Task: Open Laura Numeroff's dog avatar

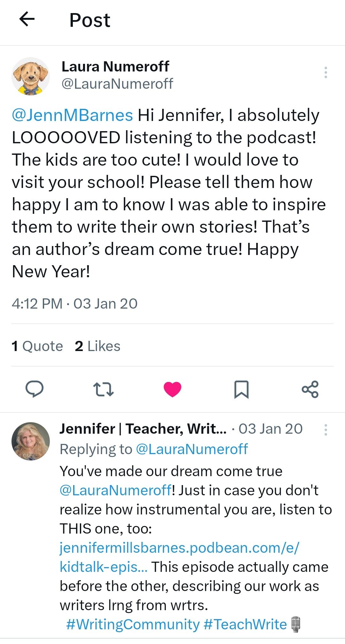Action: click(x=31, y=76)
